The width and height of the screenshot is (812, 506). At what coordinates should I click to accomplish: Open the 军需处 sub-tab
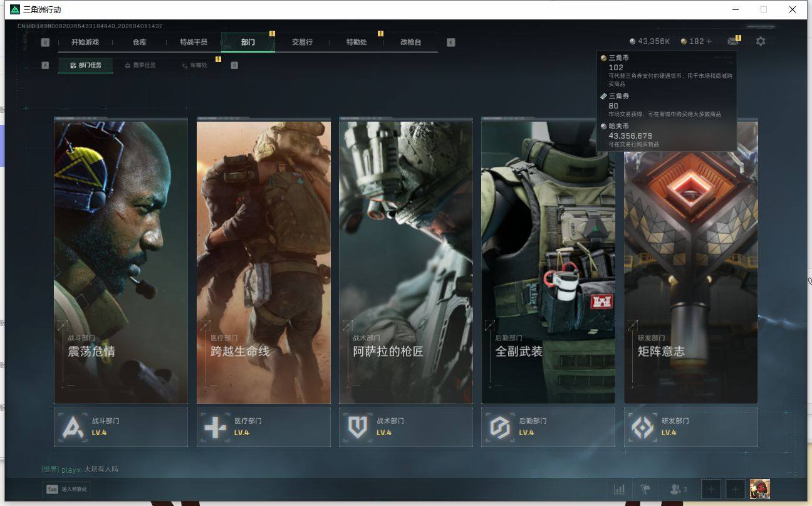coord(194,65)
